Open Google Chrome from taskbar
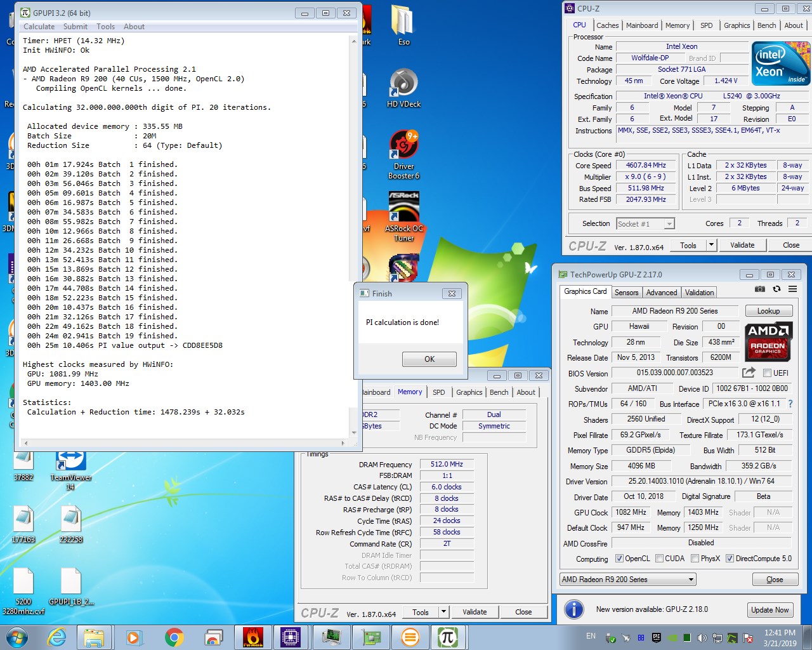This screenshot has width=812, height=650. click(x=174, y=637)
